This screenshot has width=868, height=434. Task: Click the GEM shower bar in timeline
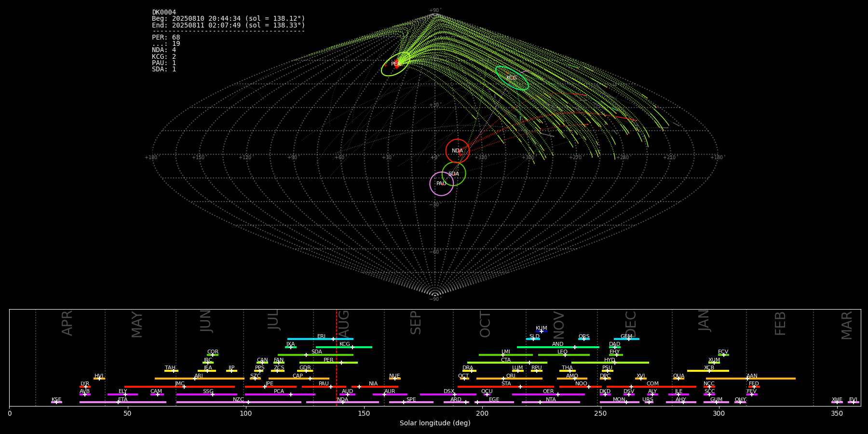click(626, 339)
